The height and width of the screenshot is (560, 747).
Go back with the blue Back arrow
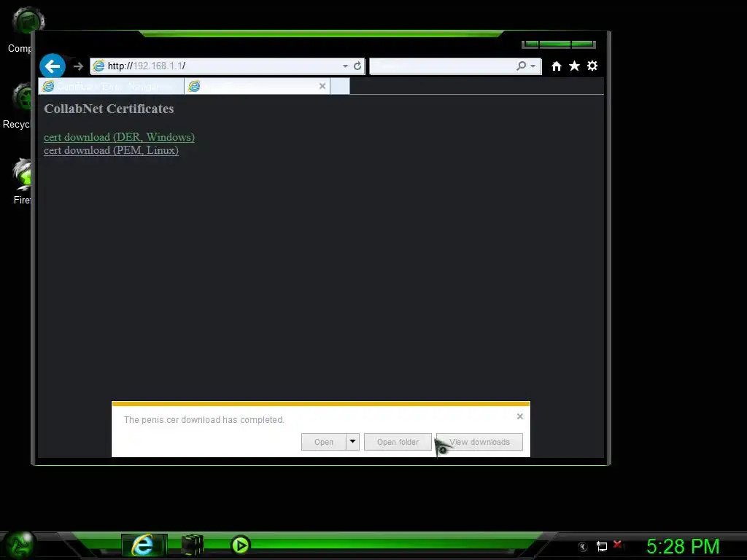(x=53, y=66)
